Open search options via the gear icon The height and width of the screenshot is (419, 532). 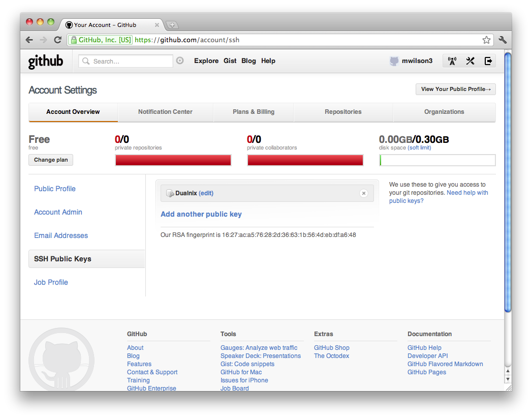(180, 60)
